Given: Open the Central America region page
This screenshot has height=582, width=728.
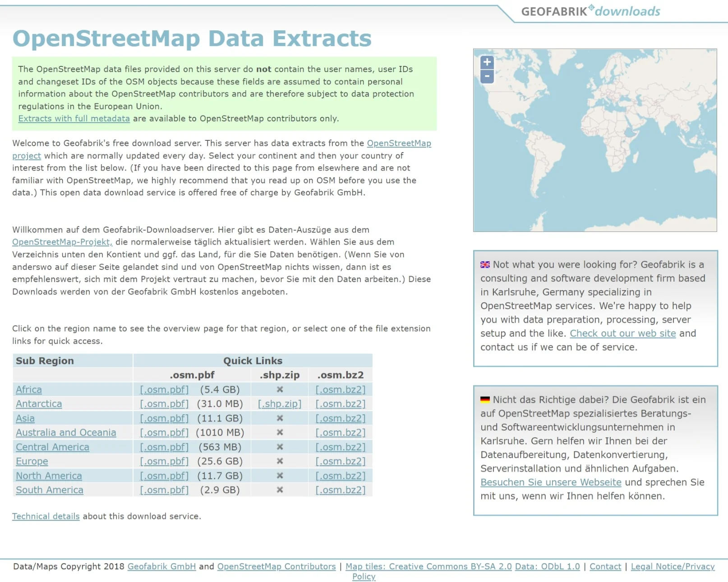Looking at the screenshot, I should point(52,447).
